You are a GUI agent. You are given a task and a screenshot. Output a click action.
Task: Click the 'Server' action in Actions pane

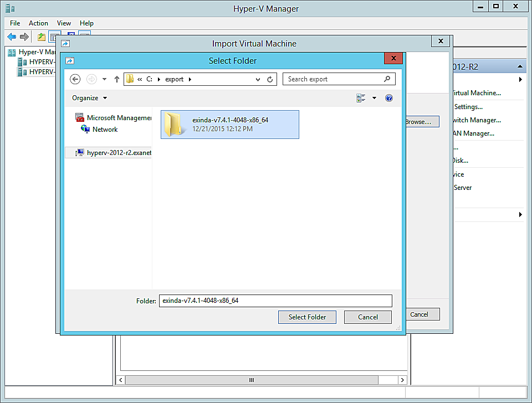[462, 188]
